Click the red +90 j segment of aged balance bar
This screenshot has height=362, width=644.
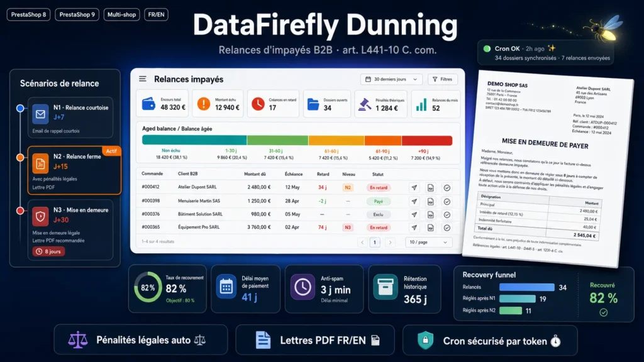click(x=427, y=140)
